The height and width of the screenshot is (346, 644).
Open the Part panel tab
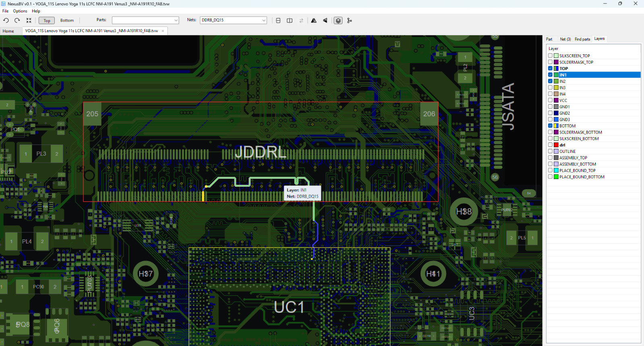tap(549, 39)
